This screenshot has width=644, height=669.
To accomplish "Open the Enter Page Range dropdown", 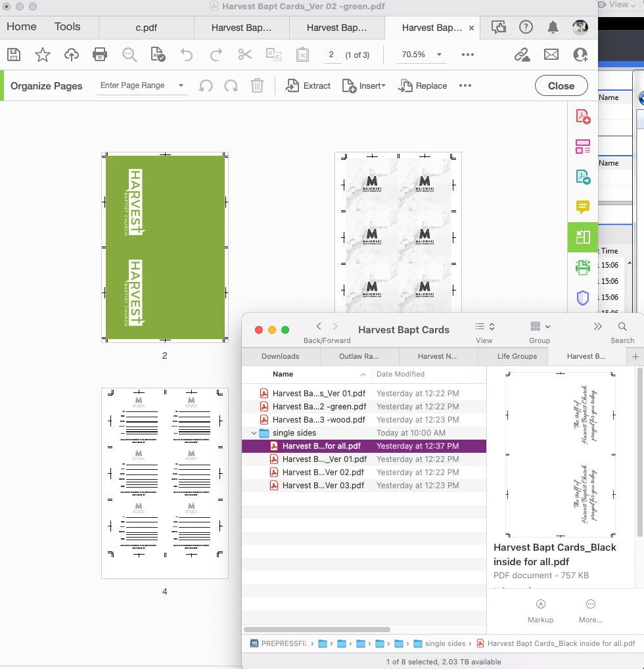I will (141, 85).
